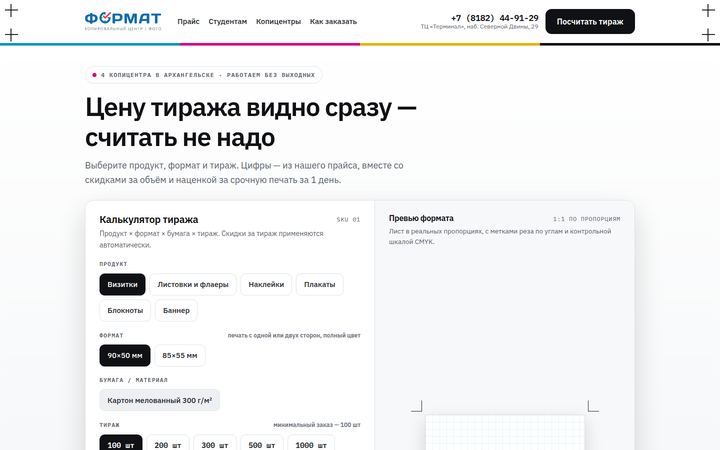Pick 90×50 мм format

125,355
